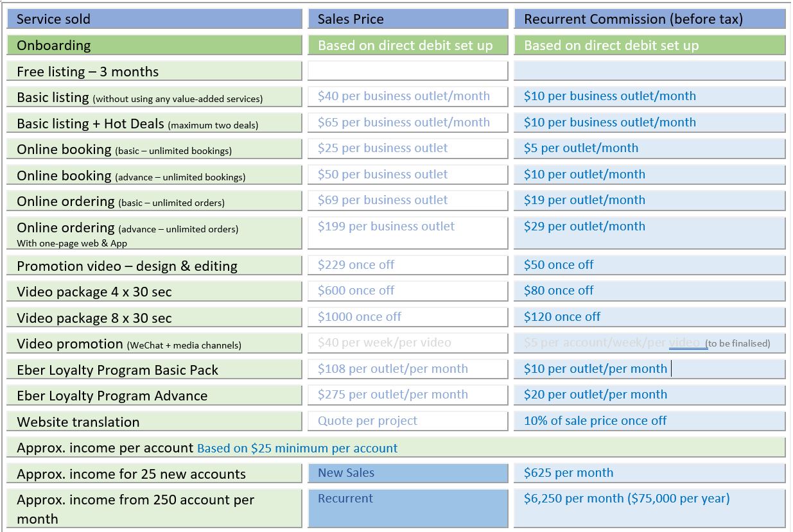This screenshot has width=793, height=532.
Task: Select the 'Recurrent Commission (before tax)' header
Action: (649, 19)
